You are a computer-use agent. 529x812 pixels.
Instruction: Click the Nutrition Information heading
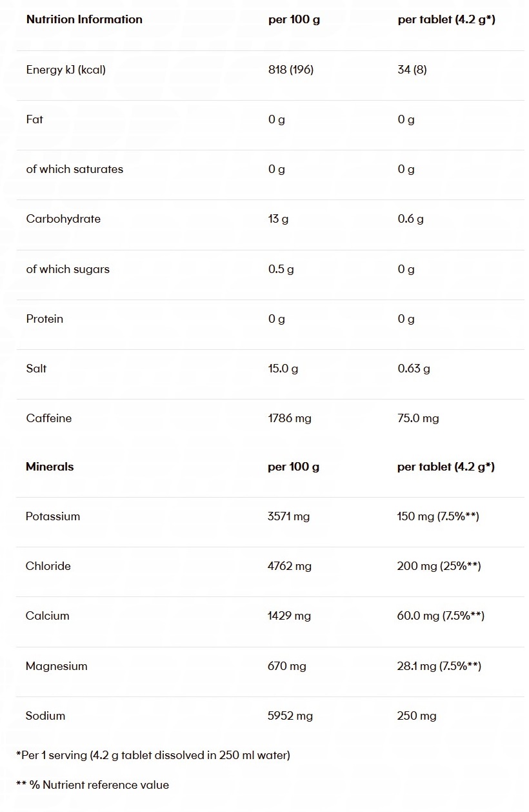click(x=84, y=19)
